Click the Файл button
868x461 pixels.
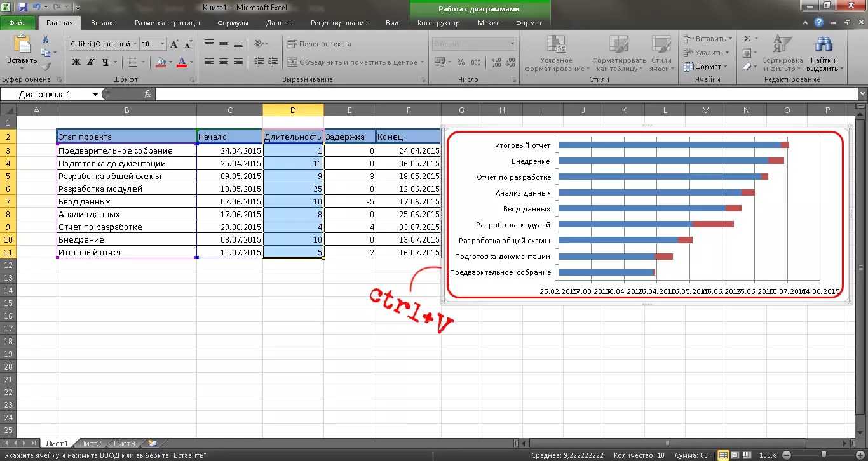point(17,23)
